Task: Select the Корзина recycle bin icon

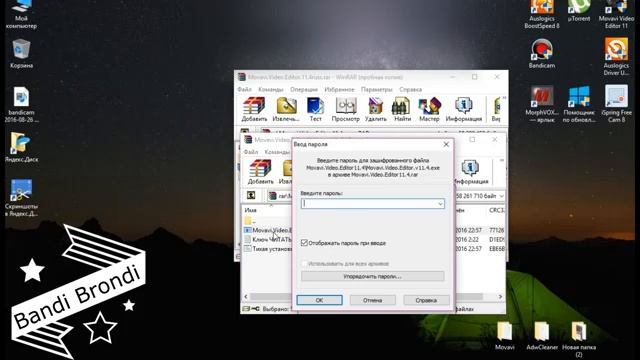Action: 21,53
